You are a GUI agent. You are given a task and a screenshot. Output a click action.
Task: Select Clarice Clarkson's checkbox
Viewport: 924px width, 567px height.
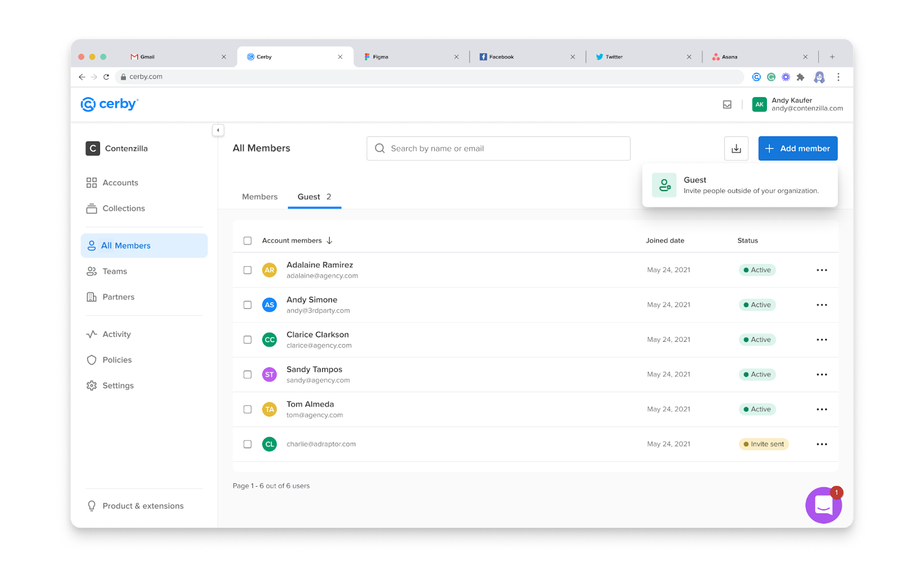coord(247,340)
